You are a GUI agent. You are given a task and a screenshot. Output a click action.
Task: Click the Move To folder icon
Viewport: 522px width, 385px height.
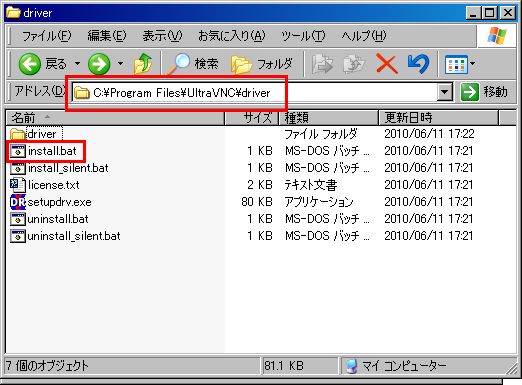point(322,64)
